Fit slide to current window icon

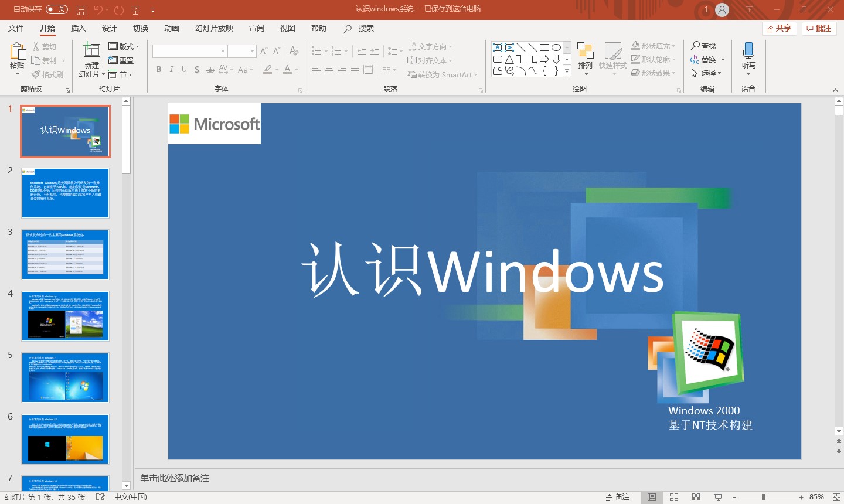tap(836, 497)
